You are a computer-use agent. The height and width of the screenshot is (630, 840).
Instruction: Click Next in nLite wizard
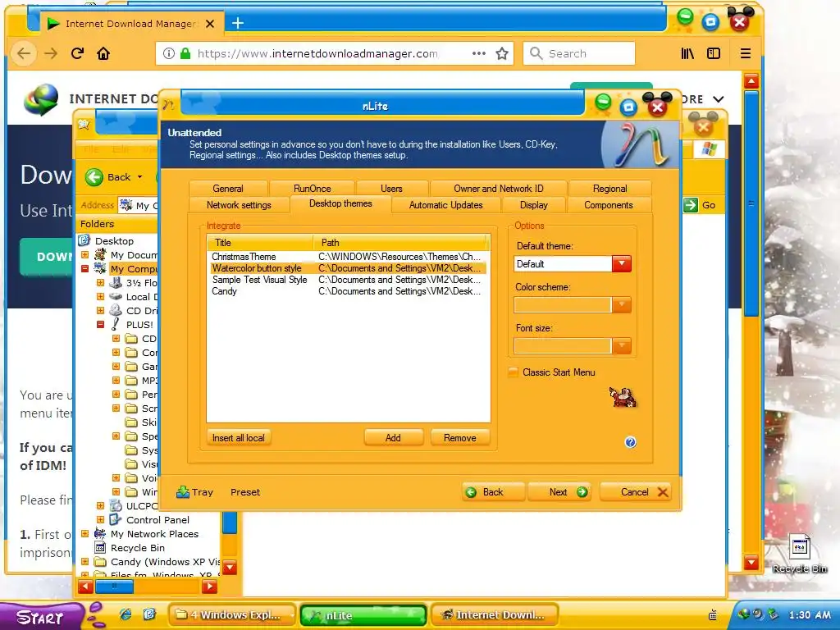pos(559,492)
